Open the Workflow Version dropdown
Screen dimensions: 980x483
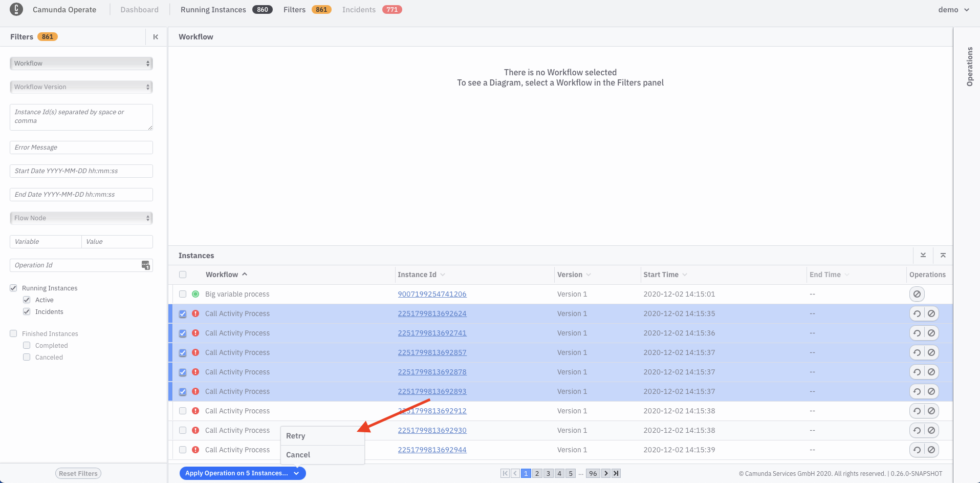coord(81,87)
